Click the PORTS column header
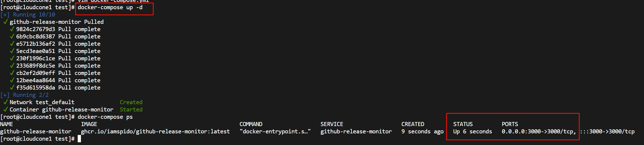Image resolution: width=644 pixels, height=145 pixels. coord(510,124)
